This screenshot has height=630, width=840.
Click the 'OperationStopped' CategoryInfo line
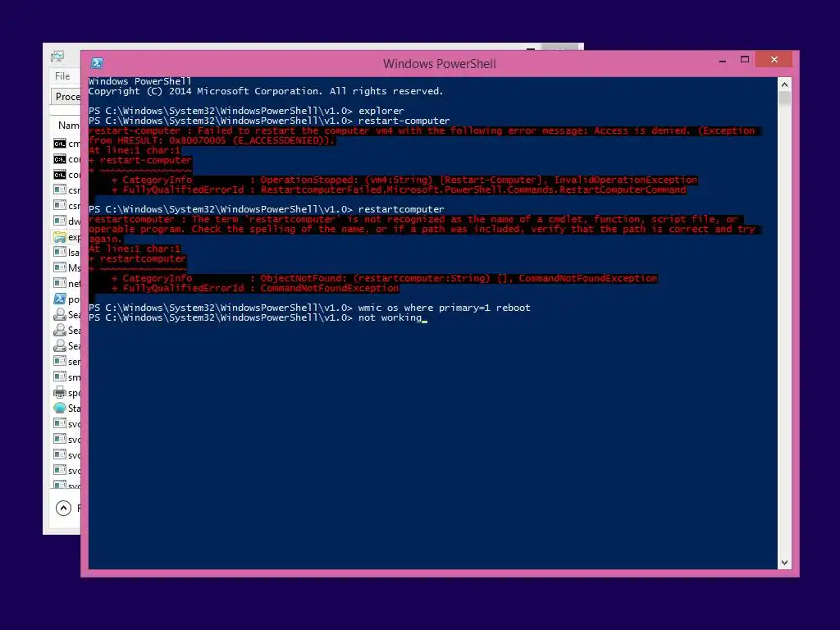(x=404, y=180)
